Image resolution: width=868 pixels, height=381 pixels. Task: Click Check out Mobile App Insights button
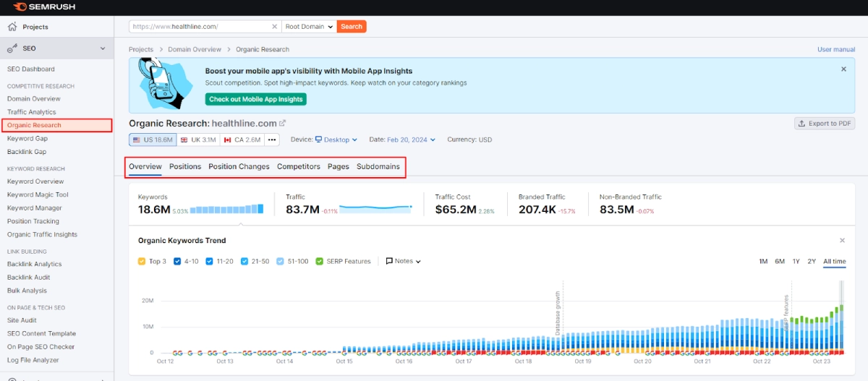(x=255, y=99)
